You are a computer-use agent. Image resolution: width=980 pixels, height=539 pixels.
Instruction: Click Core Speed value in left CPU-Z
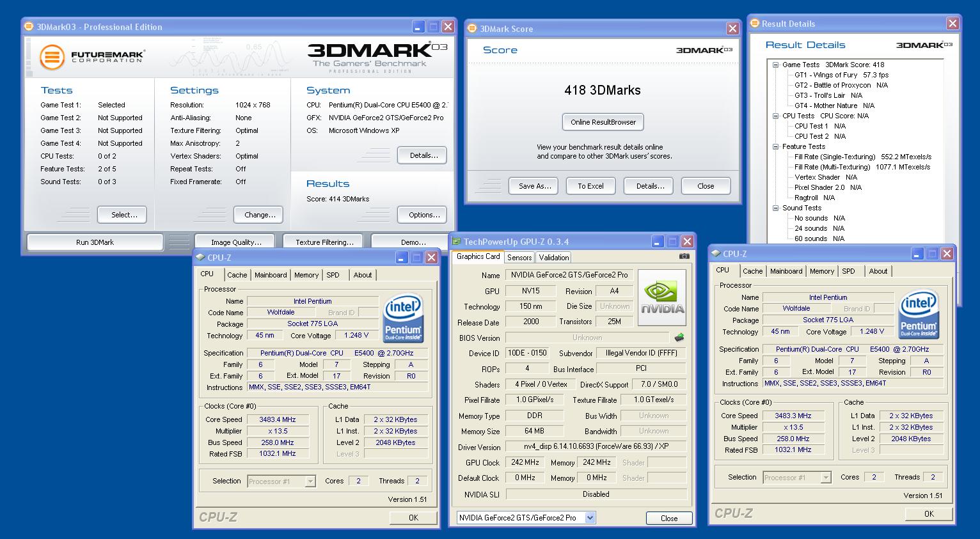click(x=278, y=419)
